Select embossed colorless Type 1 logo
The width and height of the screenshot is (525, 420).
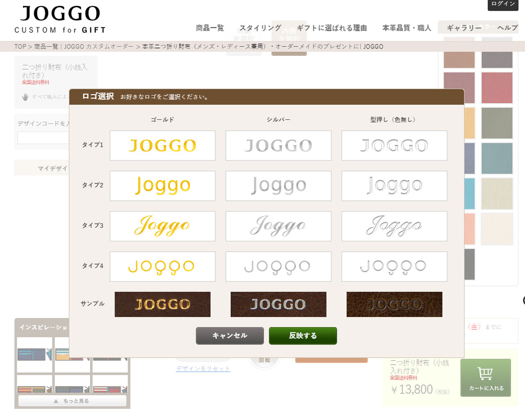[394, 146]
